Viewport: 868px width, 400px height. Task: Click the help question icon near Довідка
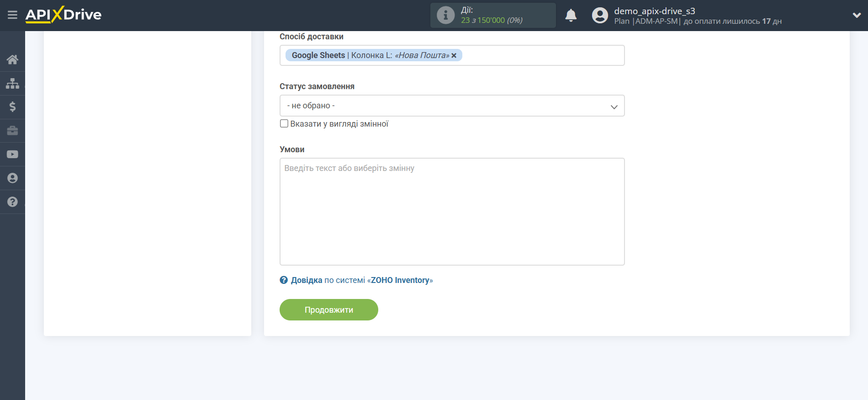284,280
